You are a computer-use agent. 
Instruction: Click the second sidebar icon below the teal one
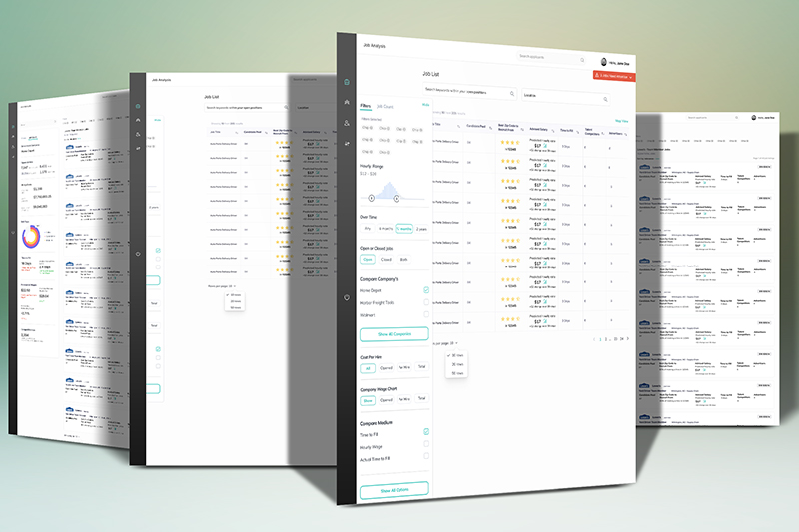click(x=347, y=103)
